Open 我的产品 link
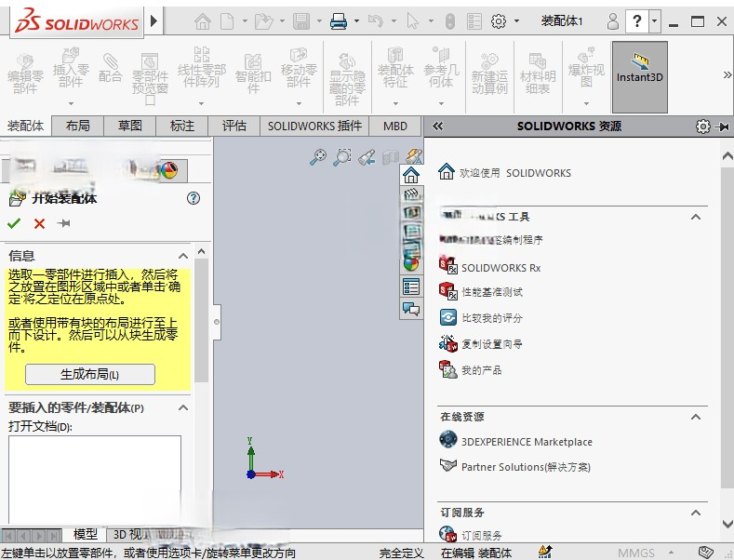 tap(471, 370)
